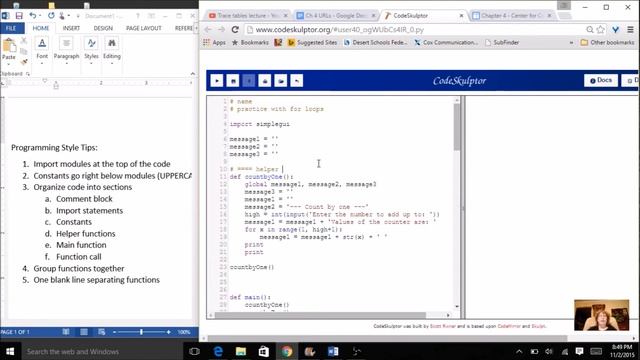This screenshot has height=360, width=640.
Task: Click the CodeSkulptor Load file icon
Action: [281, 81]
